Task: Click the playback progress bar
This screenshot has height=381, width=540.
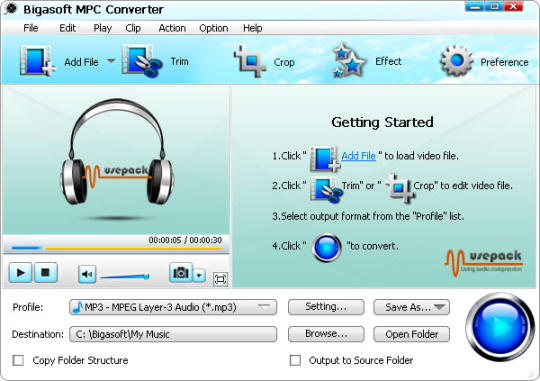Action: click(x=116, y=248)
